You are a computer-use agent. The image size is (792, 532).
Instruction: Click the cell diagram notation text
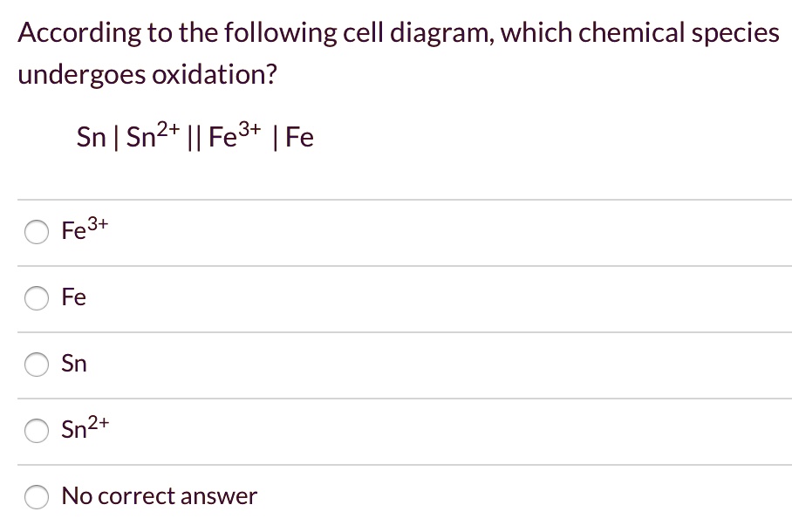tap(195, 136)
